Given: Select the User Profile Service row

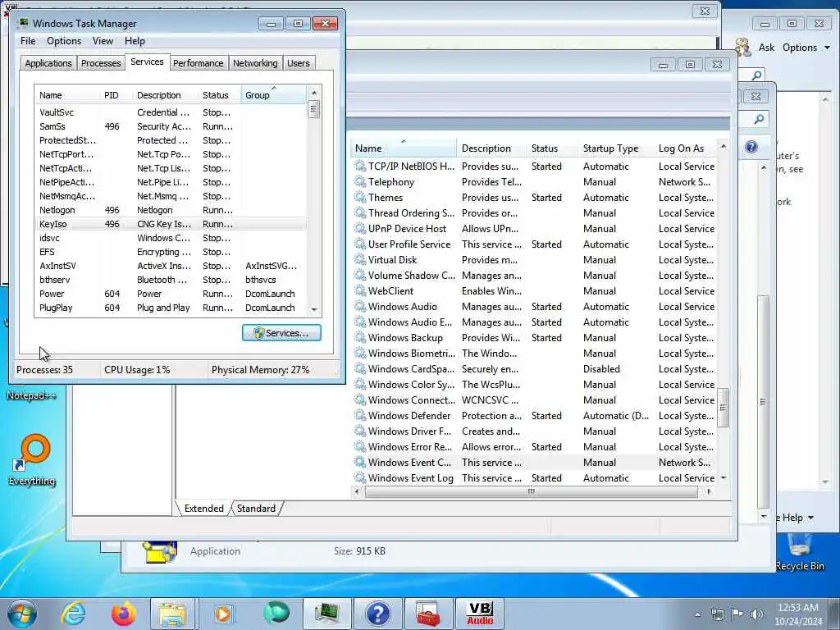Looking at the screenshot, I should click(x=534, y=244).
